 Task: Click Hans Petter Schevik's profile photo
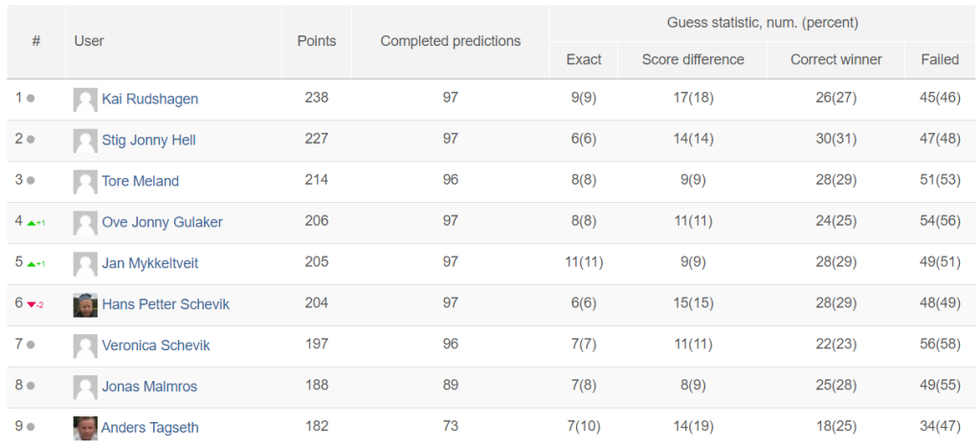(85, 305)
